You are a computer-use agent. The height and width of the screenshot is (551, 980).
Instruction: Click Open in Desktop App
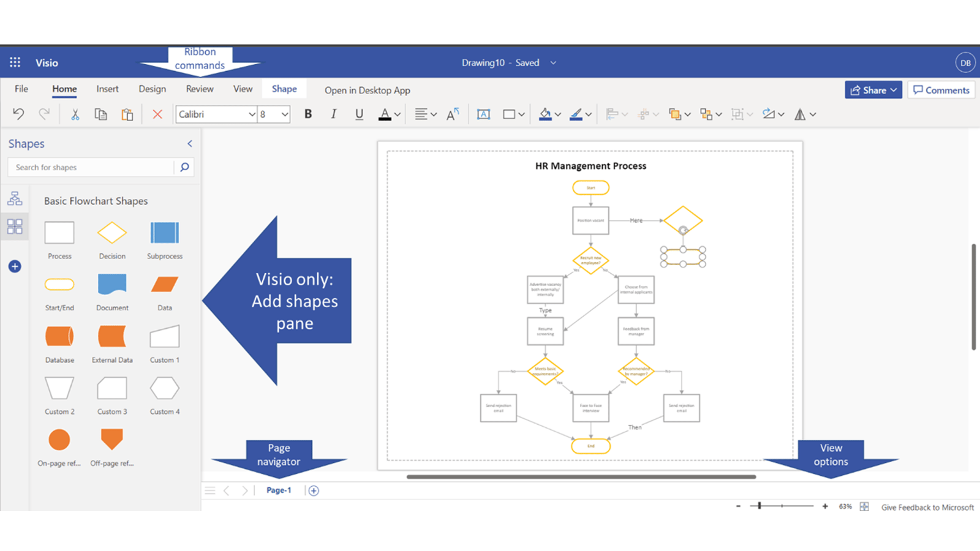point(367,90)
